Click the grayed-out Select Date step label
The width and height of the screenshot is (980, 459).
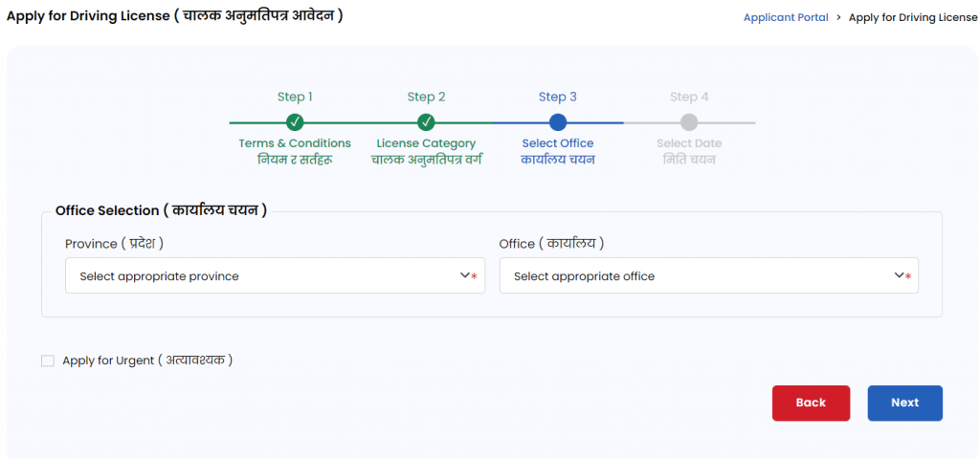689,143
